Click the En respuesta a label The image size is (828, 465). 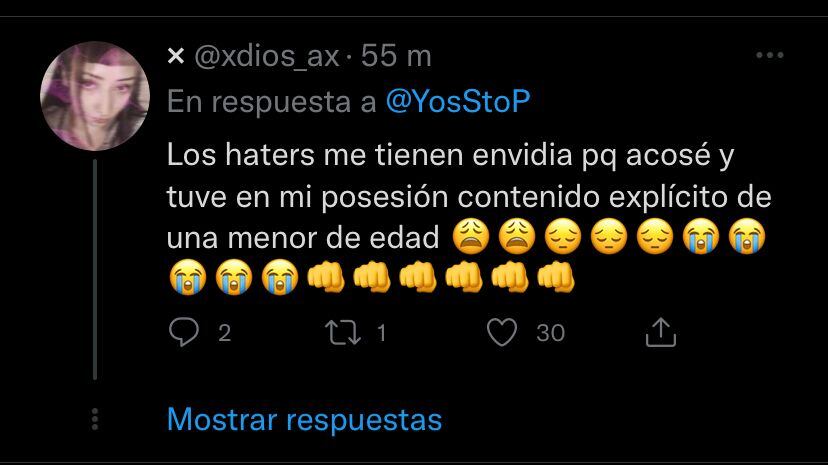(x=271, y=101)
